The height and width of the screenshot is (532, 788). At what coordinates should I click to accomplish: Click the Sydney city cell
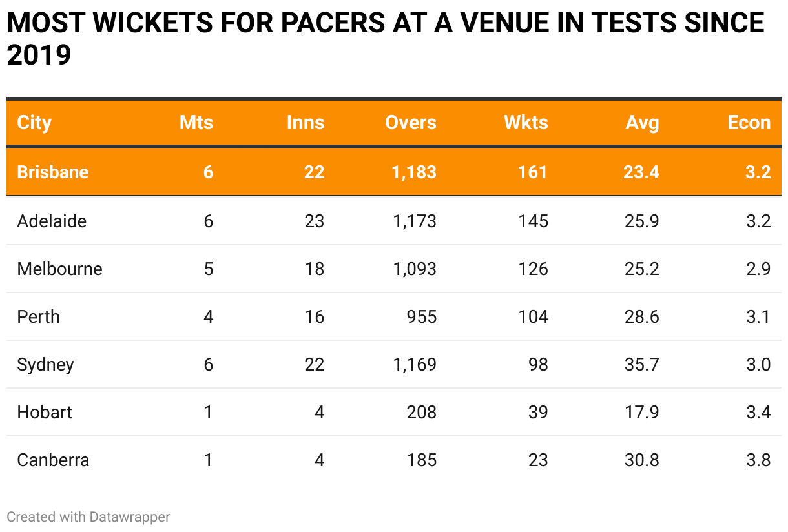[45, 365]
